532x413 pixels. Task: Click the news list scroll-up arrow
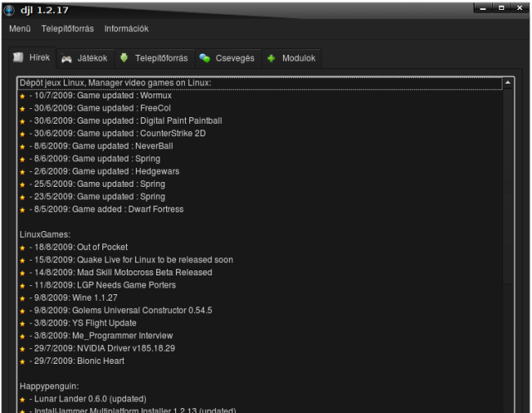point(508,83)
